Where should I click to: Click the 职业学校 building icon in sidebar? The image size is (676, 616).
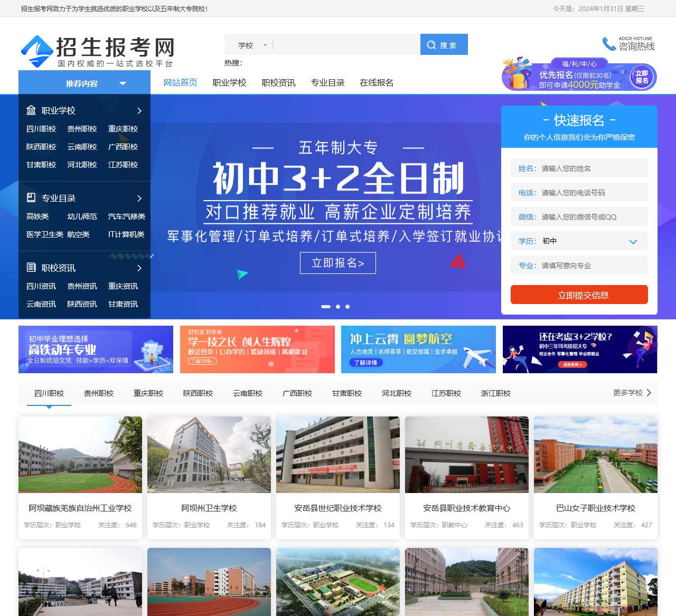[x=31, y=111]
